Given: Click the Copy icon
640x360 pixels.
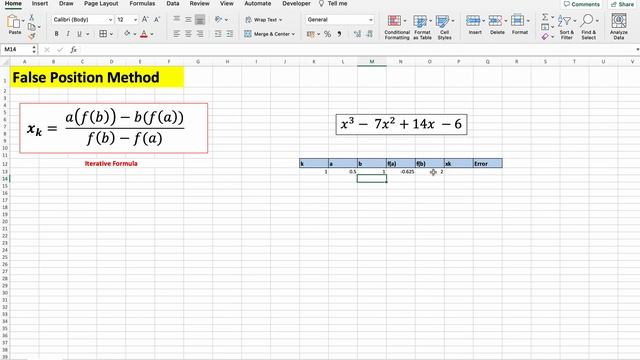Looking at the screenshot, I should 31,27.
